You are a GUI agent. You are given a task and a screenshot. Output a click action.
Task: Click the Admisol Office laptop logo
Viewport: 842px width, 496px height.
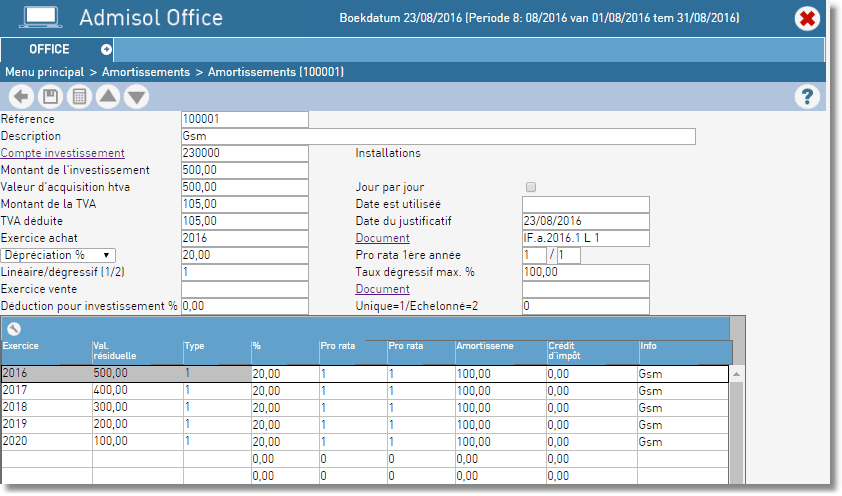41,18
